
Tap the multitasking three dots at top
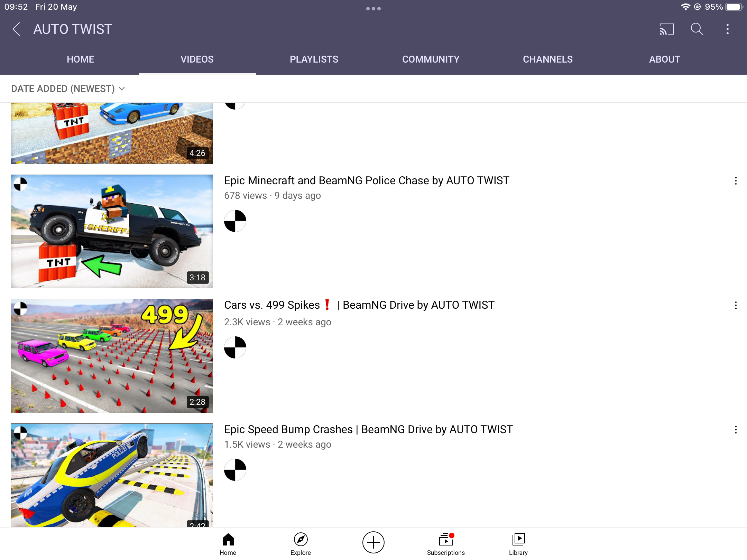pos(373,9)
